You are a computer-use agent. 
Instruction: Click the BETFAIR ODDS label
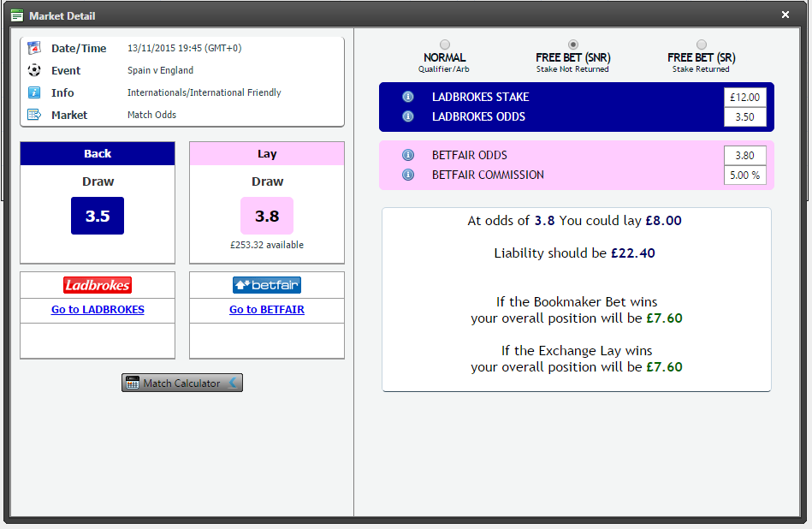pos(469,155)
